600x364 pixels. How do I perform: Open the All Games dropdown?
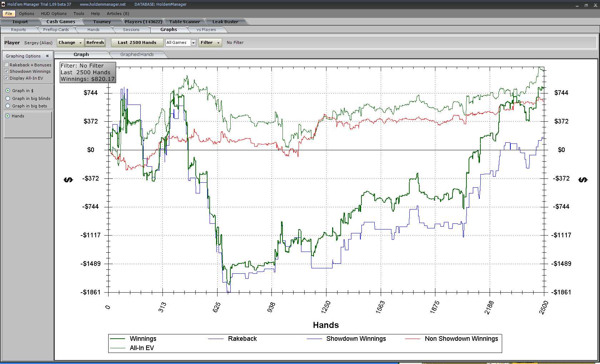181,42
